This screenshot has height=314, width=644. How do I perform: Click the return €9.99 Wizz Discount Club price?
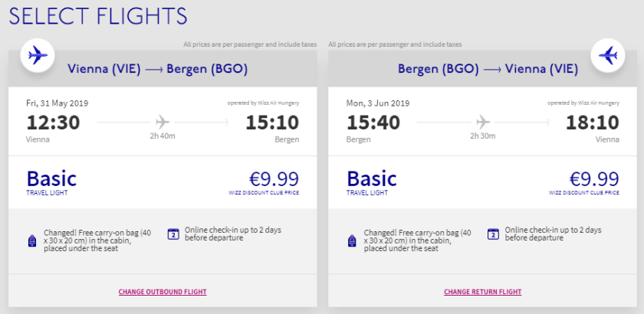(x=593, y=179)
